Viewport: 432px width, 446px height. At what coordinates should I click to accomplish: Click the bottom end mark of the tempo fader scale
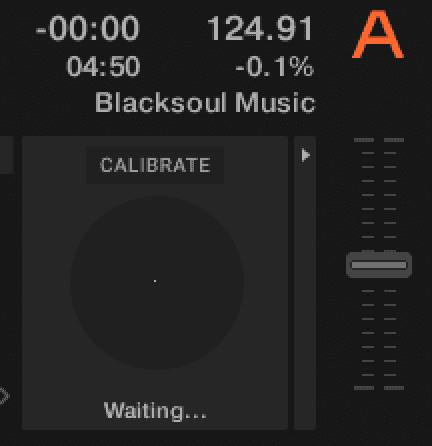click(379, 388)
